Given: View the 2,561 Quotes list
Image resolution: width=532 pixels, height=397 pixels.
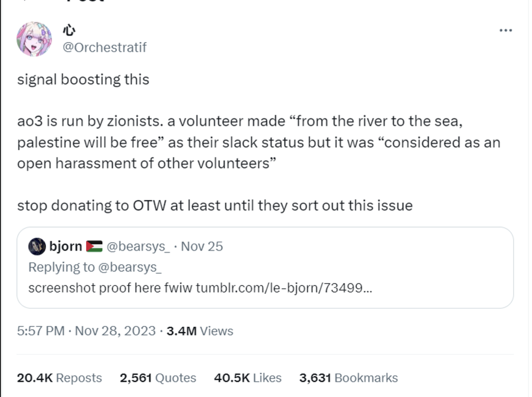Looking at the screenshot, I should [x=158, y=378].
